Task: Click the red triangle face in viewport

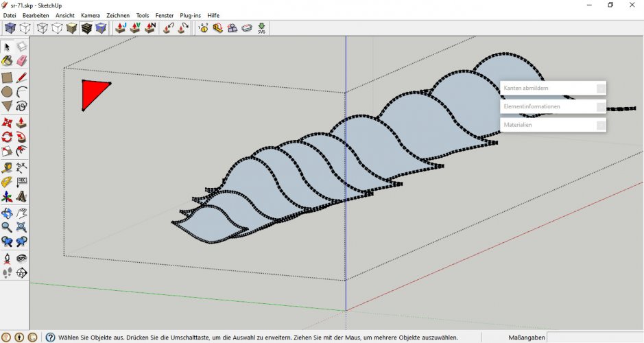Action: [92, 92]
